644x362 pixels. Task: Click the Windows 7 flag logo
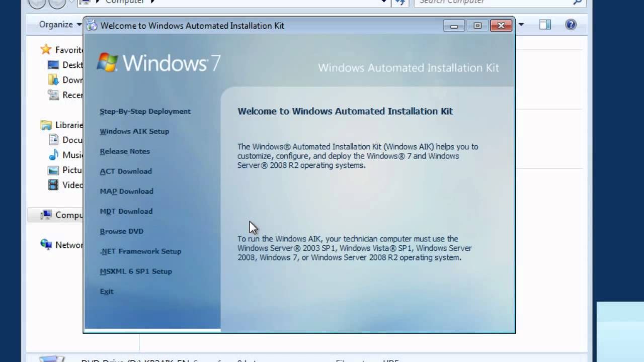pyautogui.click(x=107, y=63)
